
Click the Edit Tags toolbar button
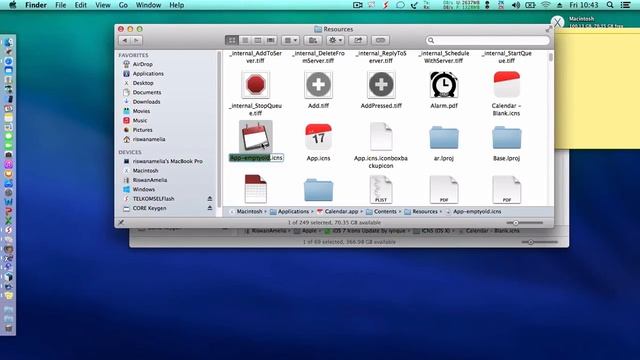pyautogui.click(x=380, y=40)
